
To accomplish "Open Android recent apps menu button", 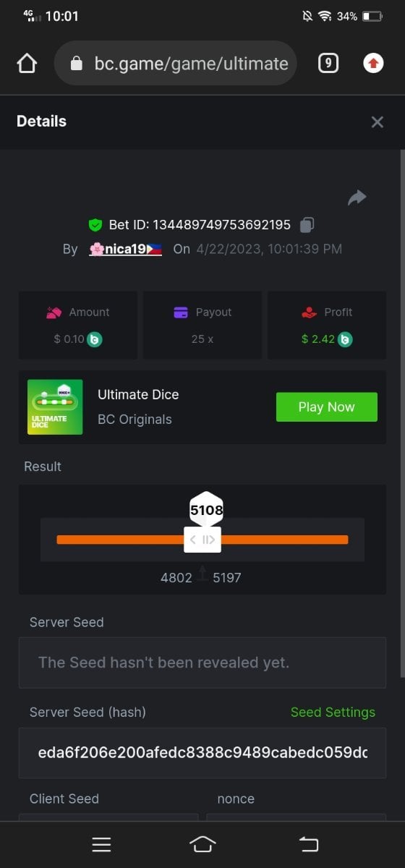I will [x=101, y=844].
